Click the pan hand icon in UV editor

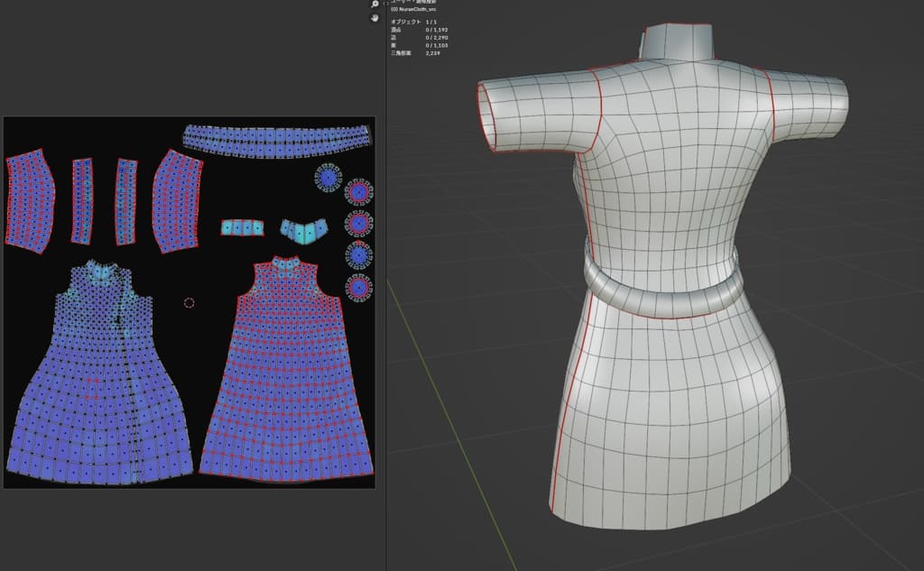[374, 19]
